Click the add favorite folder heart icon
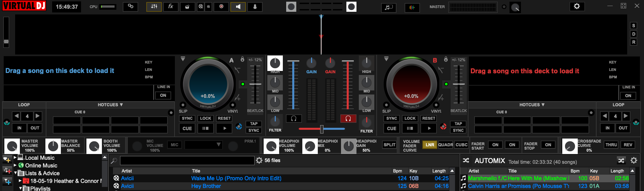644x191 pixels. point(7,160)
